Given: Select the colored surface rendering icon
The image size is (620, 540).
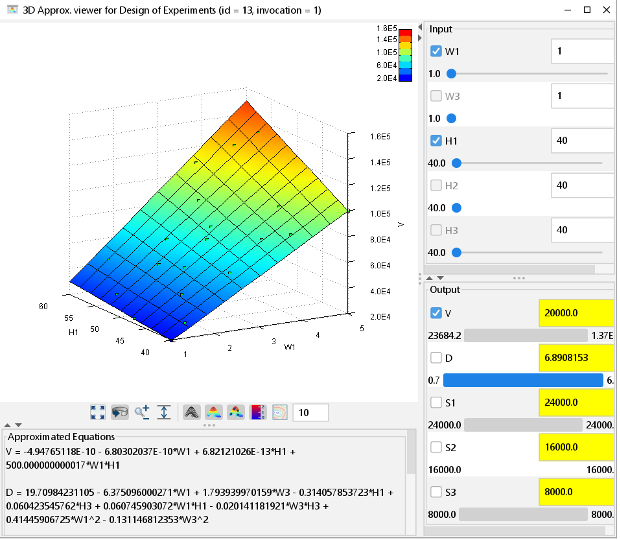Looking at the screenshot, I should pos(214,412).
